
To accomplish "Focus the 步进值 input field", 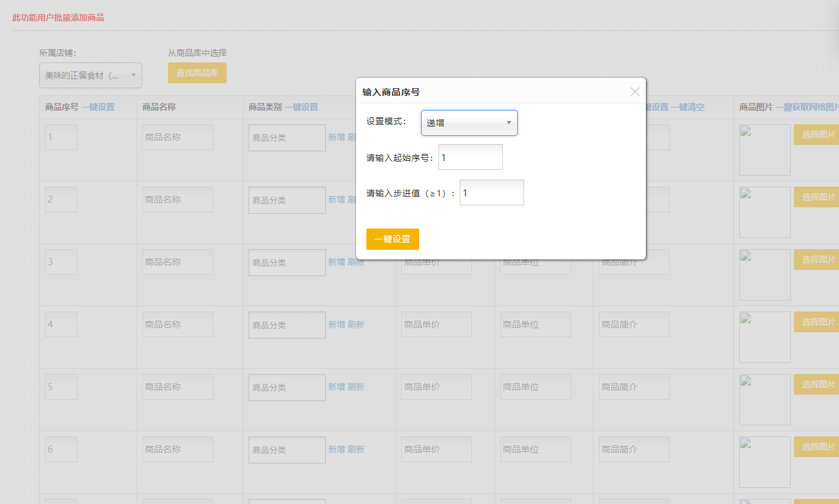I will (492, 192).
